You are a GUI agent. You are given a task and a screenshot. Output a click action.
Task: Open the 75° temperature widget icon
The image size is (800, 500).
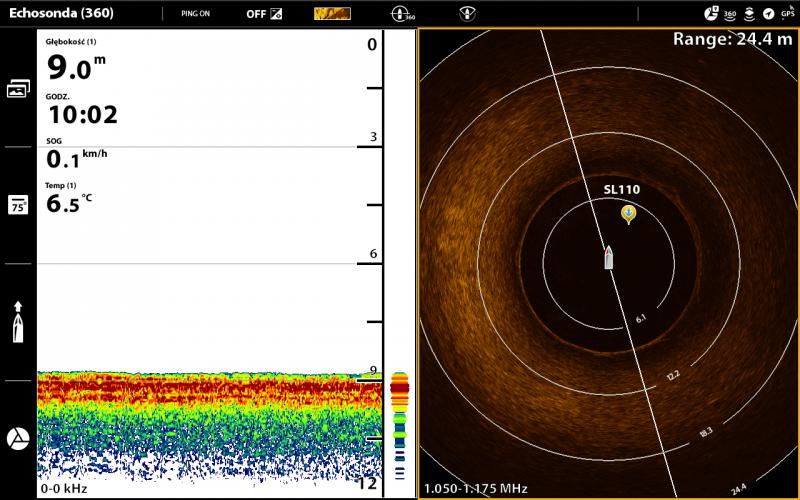coord(18,205)
